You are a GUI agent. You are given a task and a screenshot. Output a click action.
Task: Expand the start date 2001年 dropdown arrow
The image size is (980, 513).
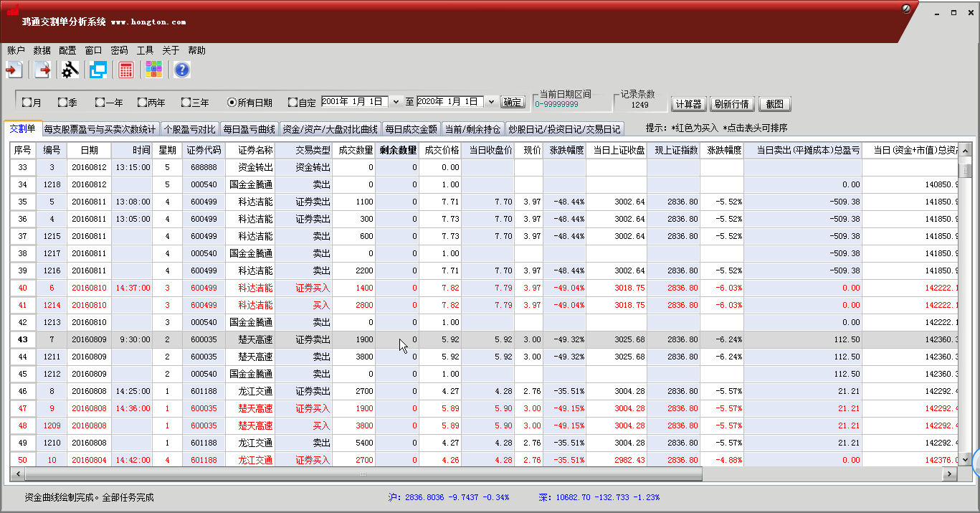396,102
